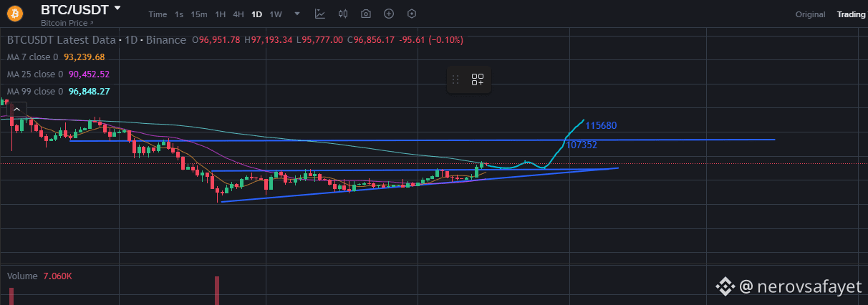Click the Time label in toolbar

tap(158, 14)
